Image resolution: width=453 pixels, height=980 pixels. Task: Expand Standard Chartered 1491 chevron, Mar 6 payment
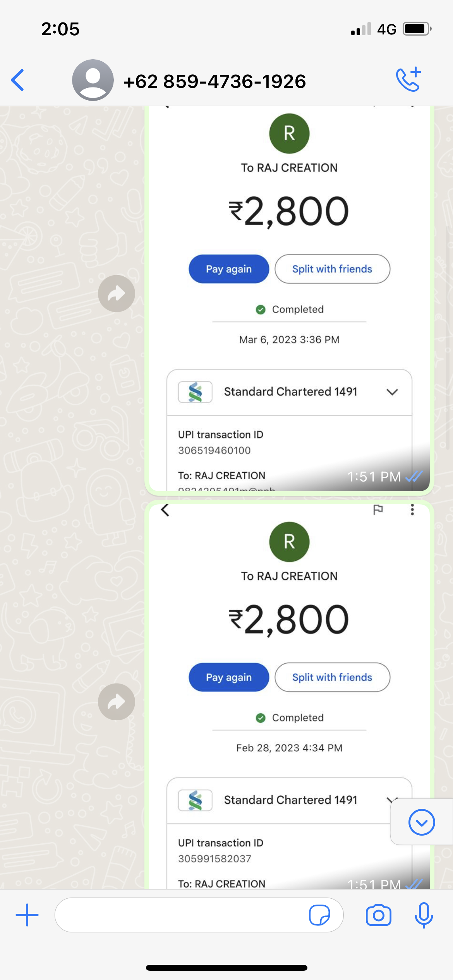click(392, 392)
